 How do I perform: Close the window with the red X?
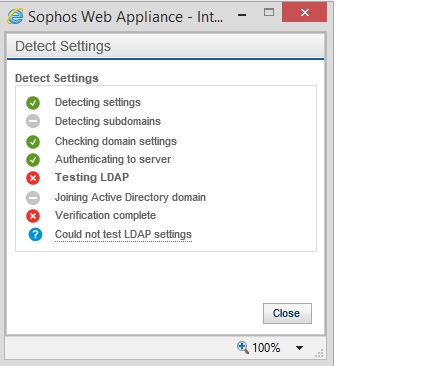pyautogui.click(x=304, y=12)
